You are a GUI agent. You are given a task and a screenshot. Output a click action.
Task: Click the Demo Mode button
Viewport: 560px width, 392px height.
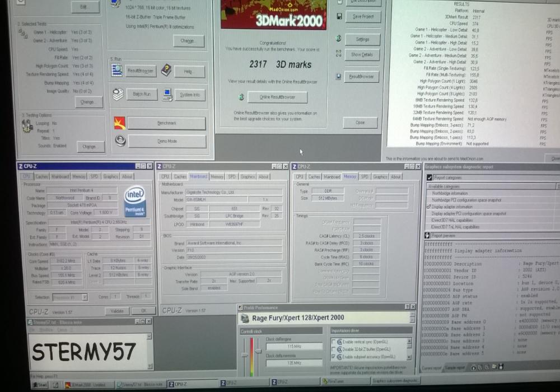(167, 141)
